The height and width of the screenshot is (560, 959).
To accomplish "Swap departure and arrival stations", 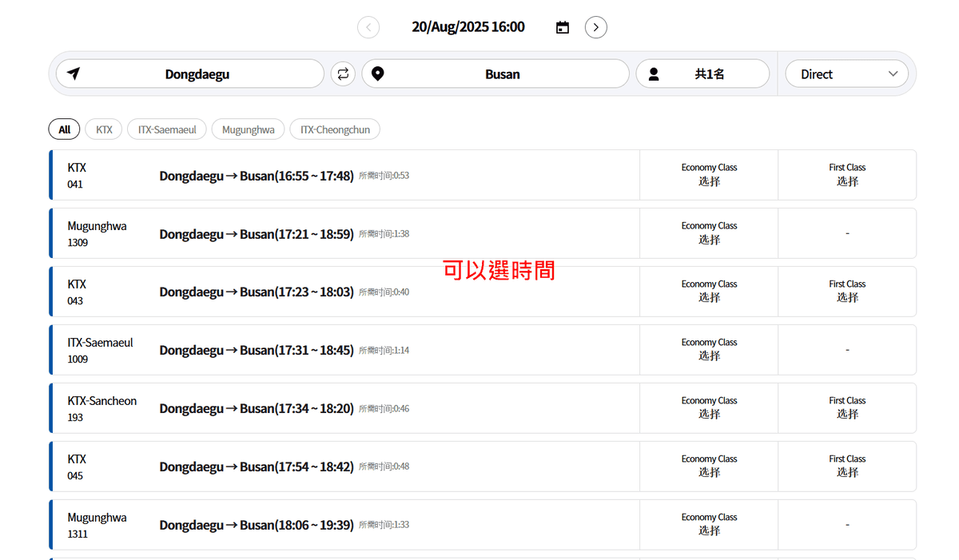I will click(343, 74).
